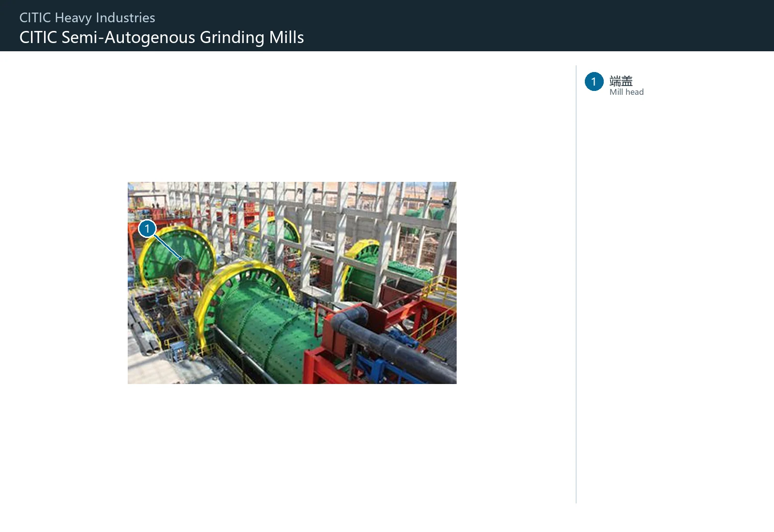Select legend badge number 1 in sidebar

click(x=594, y=81)
